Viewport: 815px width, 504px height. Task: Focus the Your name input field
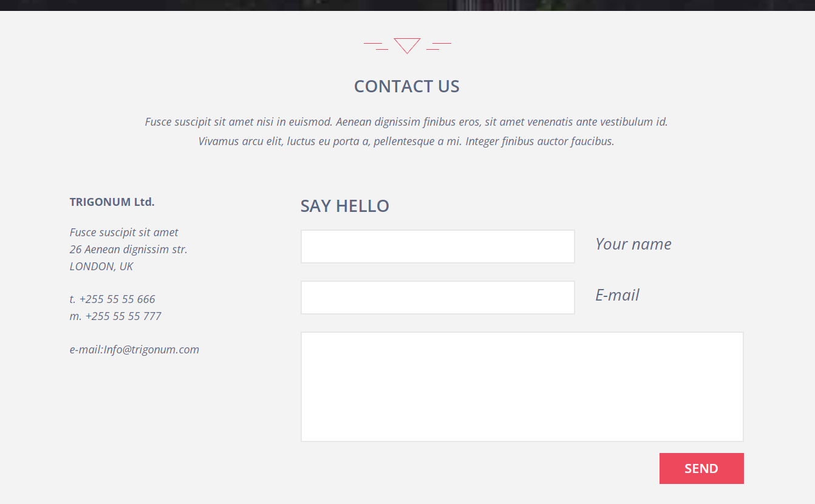tap(437, 247)
